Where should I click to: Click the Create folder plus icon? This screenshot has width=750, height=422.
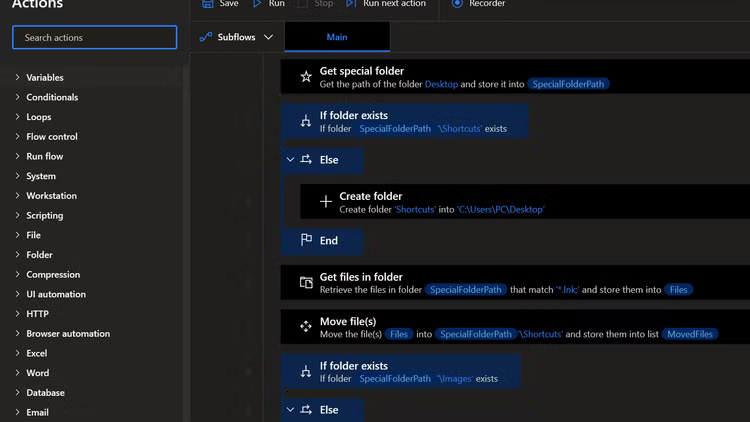coord(325,202)
